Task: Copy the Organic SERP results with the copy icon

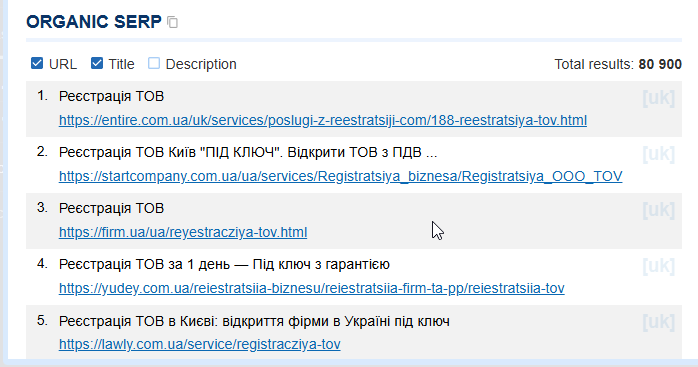Action: (x=173, y=22)
